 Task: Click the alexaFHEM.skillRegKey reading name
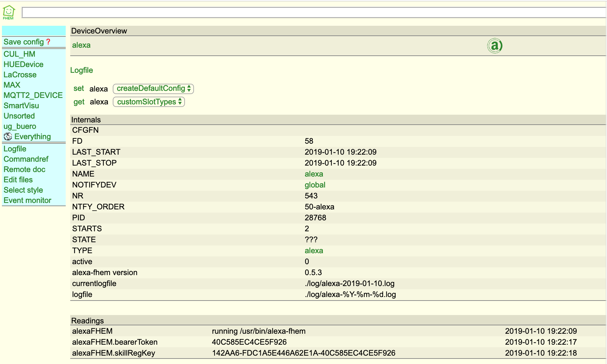point(114,353)
